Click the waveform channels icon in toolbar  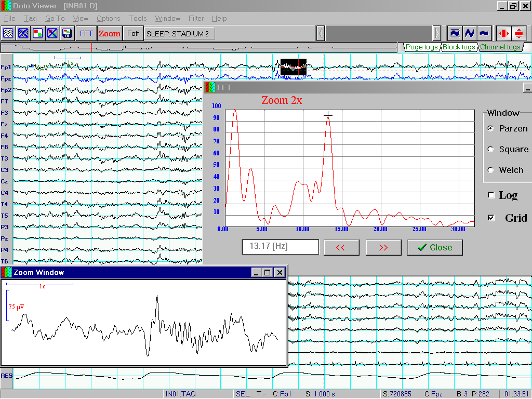[x=8, y=33]
